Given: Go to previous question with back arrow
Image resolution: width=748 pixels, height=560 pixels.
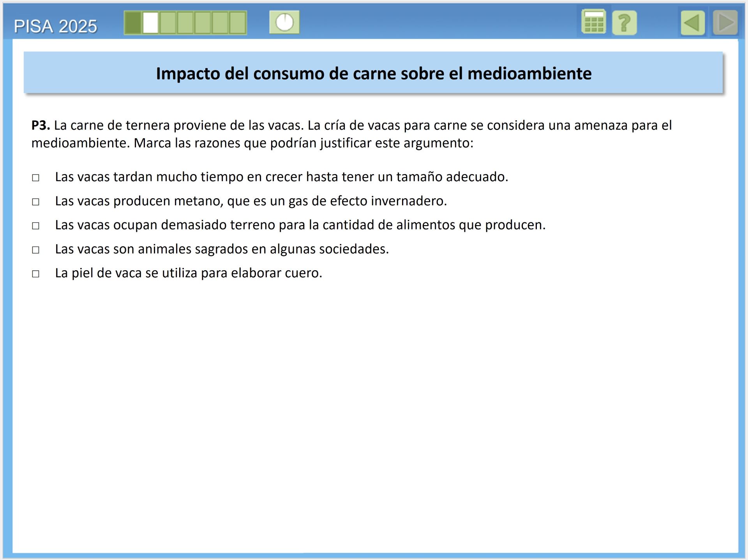Looking at the screenshot, I should click(x=693, y=23).
